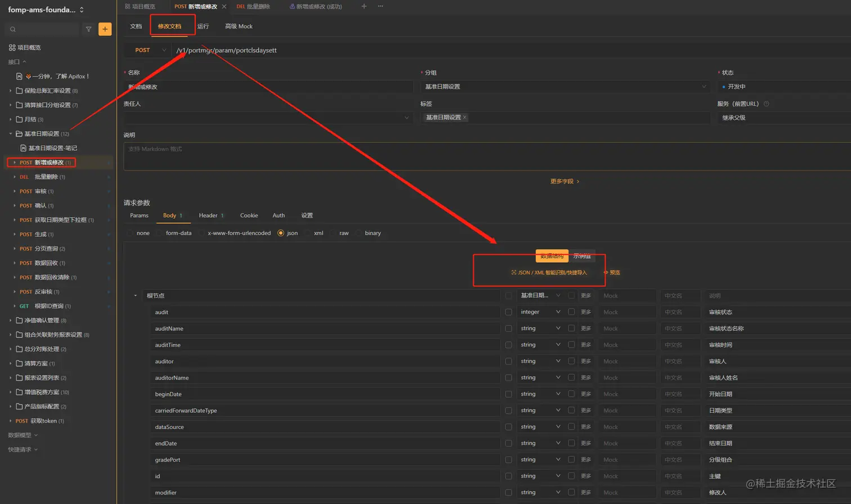Open the POST request method dropdown
851x504 pixels.
tap(148, 50)
